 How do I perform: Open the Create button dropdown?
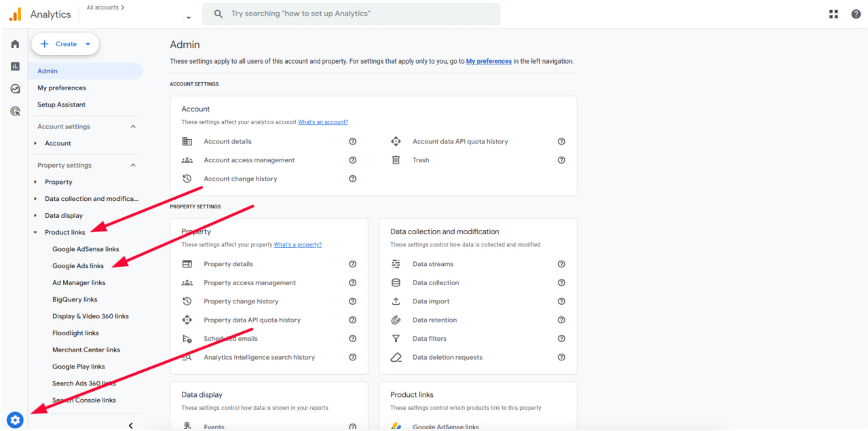click(88, 44)
